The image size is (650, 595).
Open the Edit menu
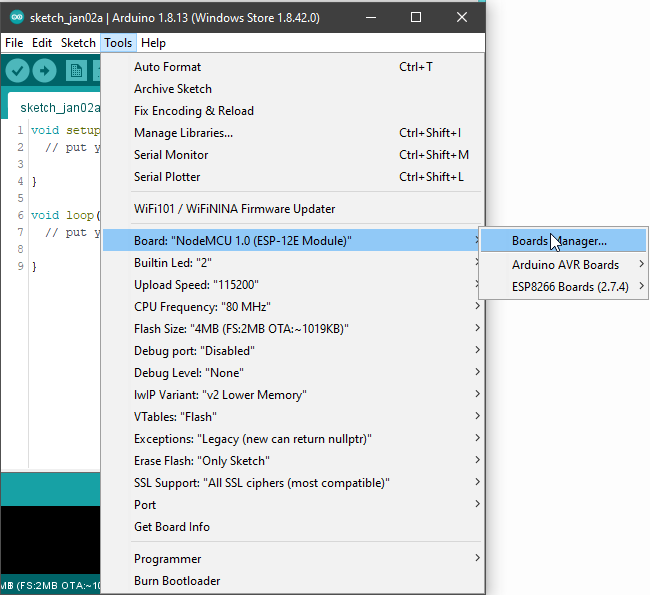42,43
